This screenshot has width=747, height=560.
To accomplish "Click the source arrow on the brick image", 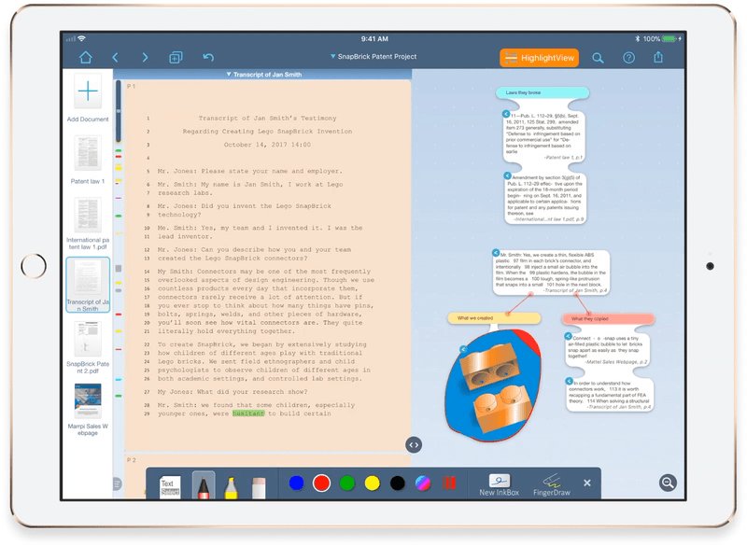I will click(463, 349).
